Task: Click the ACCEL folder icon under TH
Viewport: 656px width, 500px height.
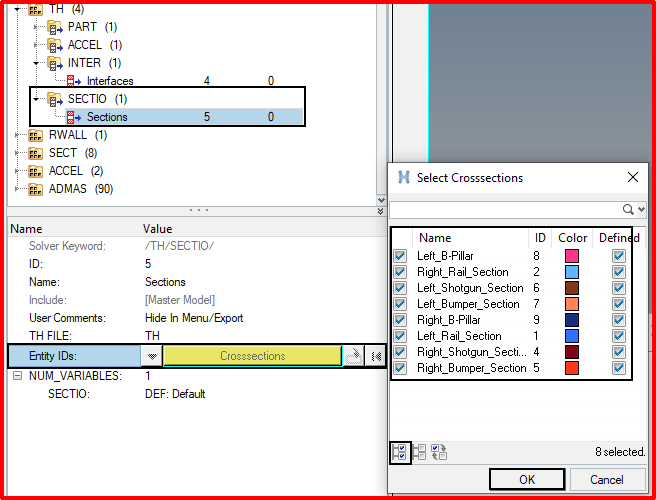Action: [55, 46]
